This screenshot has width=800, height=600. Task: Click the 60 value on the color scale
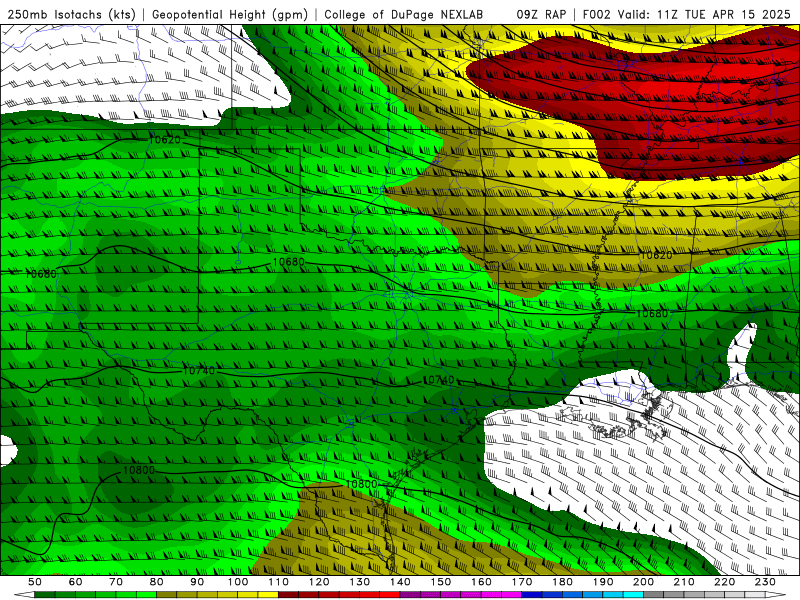click(x=76, y=582)
